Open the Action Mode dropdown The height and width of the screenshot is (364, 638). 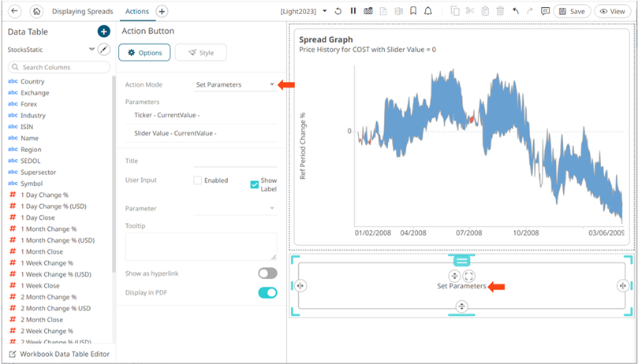tap(271, 84)
